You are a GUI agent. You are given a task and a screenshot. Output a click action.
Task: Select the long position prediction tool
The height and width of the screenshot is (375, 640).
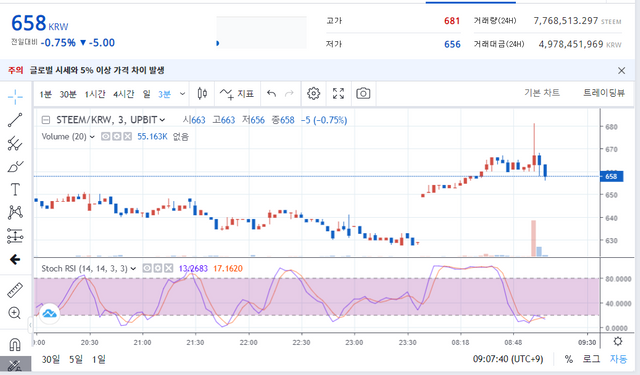pyautogui.click(x=15, y=235)
